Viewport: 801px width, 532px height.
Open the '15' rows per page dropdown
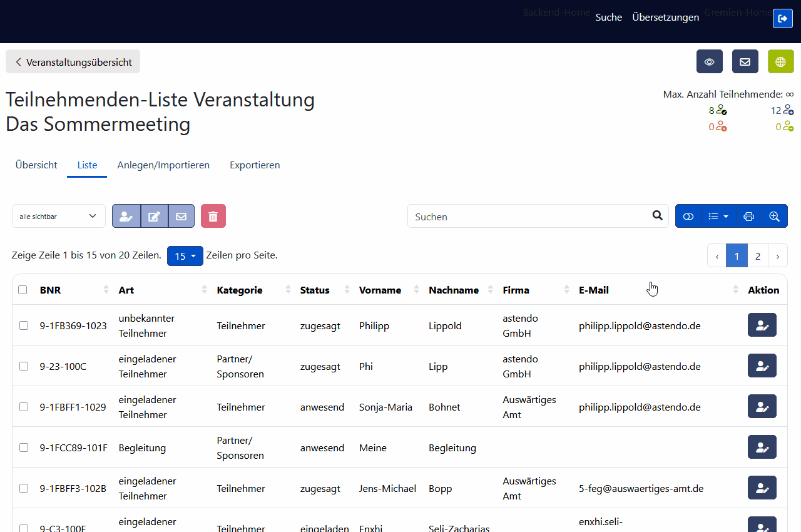pyautogui.click(x=185, y=256)
